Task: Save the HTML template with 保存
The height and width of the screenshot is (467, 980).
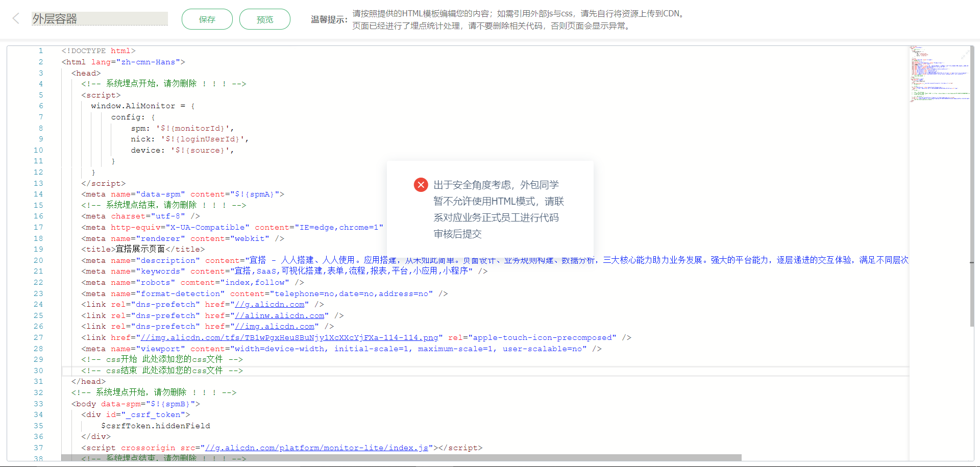Action: click(x=207, y=19)
